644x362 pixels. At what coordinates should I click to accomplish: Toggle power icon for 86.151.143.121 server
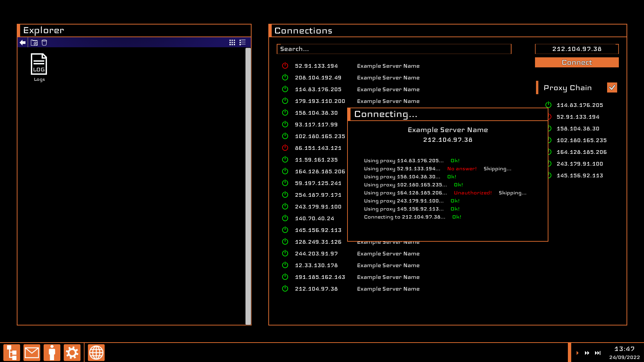click(285, 148)
